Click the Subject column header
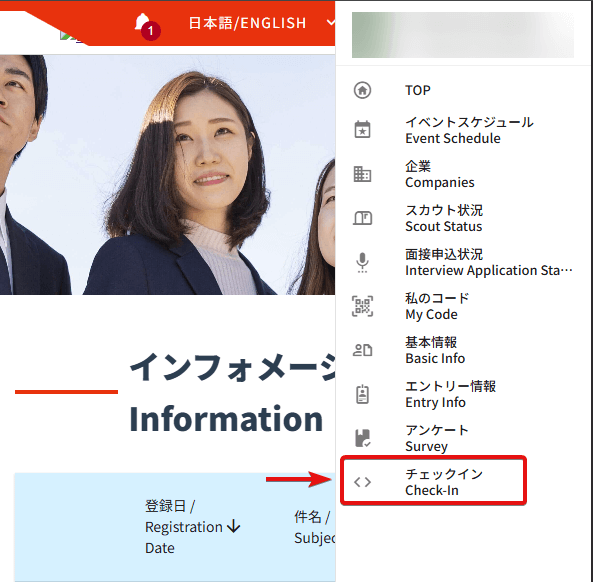This screenshot has width=593, height=582. click(x=314, y=527)
